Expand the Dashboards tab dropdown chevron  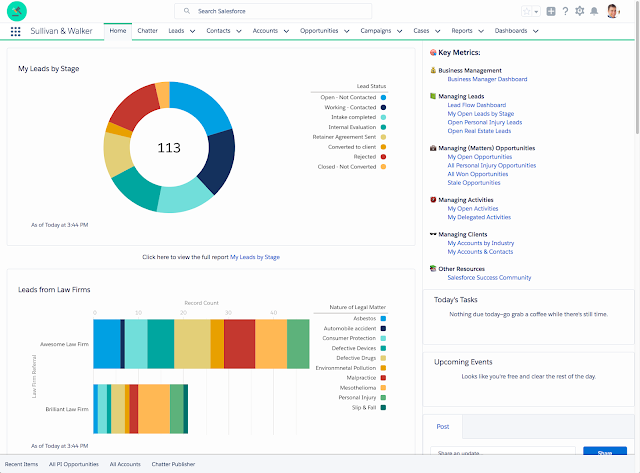[536, 31]
